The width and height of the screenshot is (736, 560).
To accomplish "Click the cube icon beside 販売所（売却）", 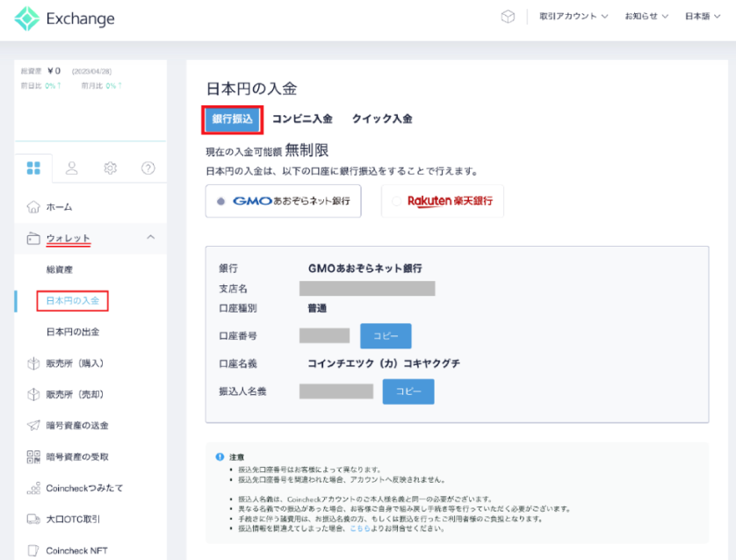I will 33,394.
